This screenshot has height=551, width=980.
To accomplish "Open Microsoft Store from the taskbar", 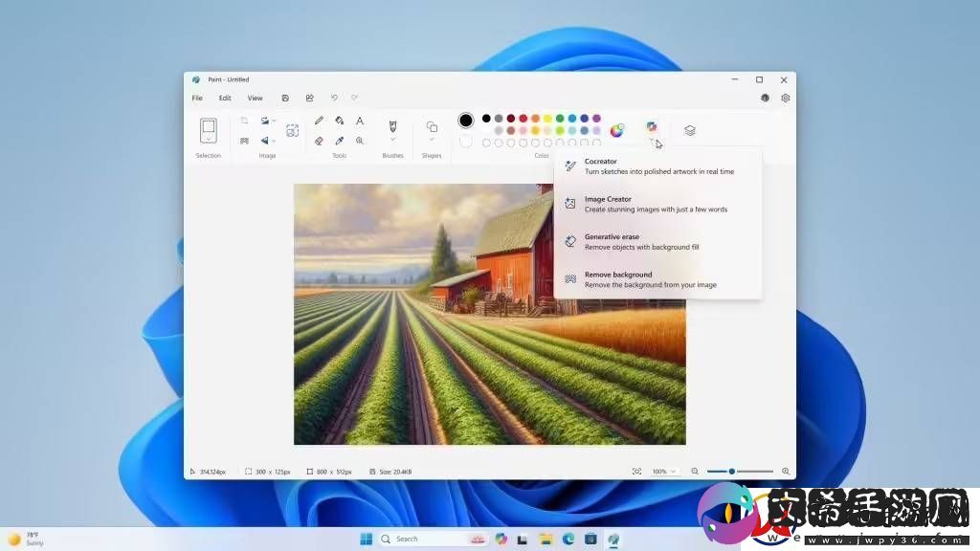I will click(590, 539).
